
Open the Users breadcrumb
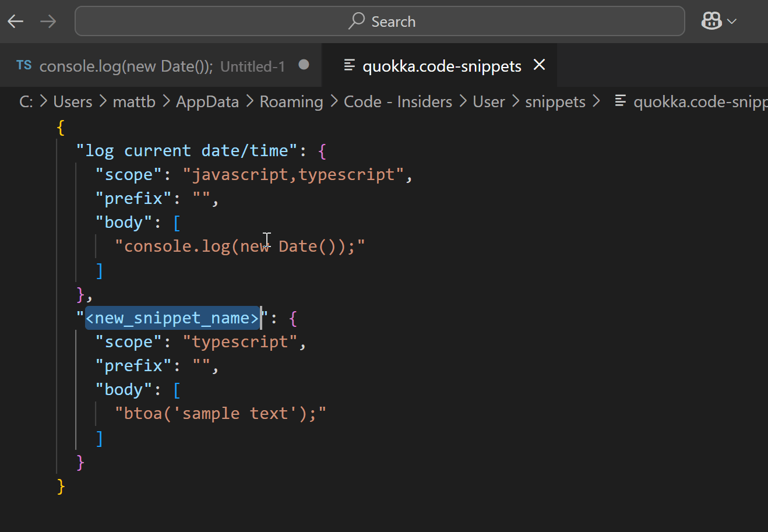[73, 101]
